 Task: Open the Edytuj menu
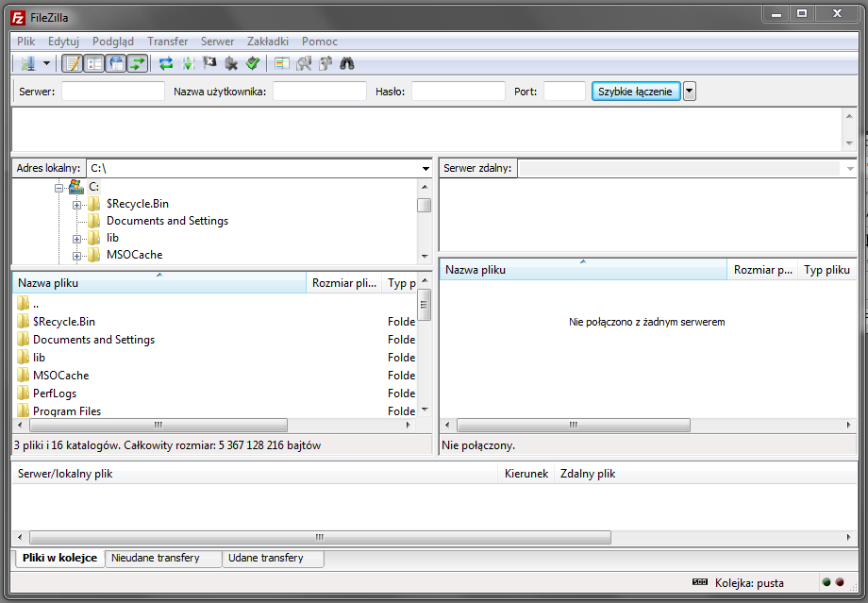tap(63, 42)
